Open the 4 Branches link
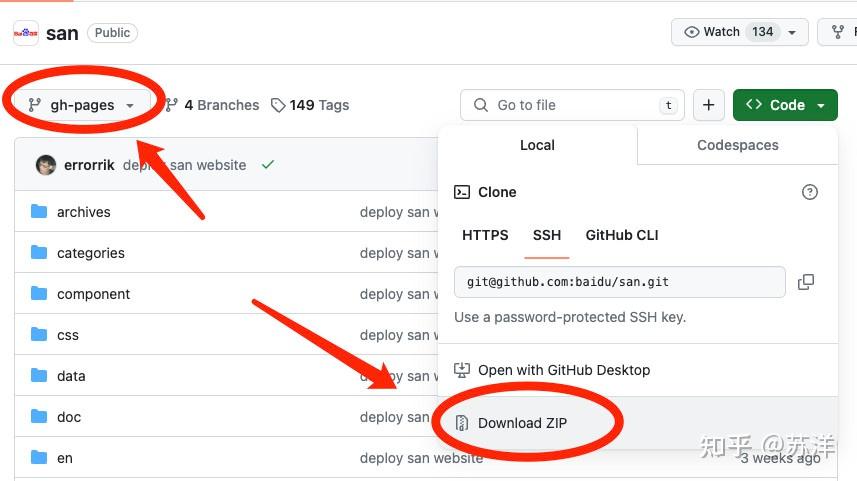This screenshot has width=857, height=481. point(212,105)
